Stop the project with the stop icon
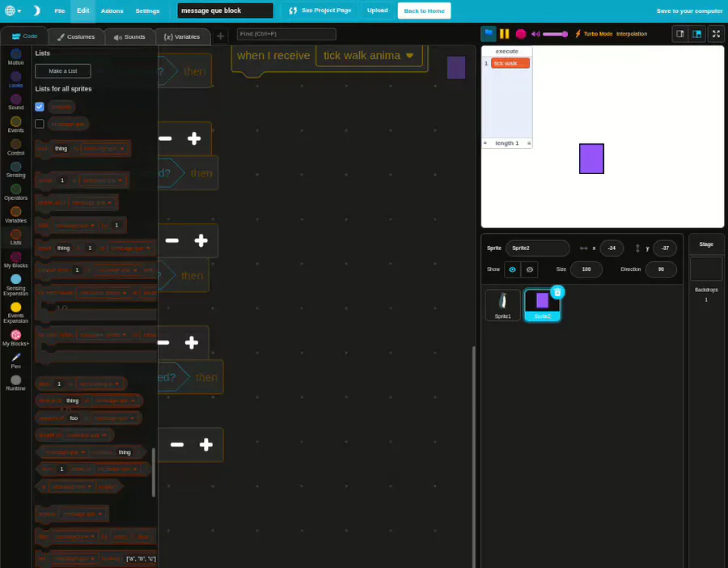Viewport: 728px width, 568px height. (x=520, y=33)
